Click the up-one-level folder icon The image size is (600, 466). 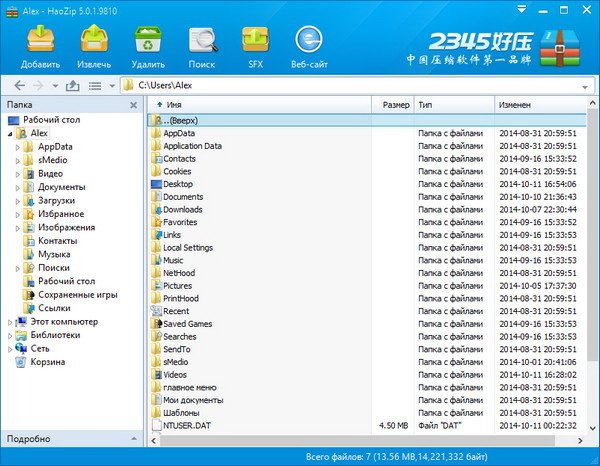point(72,85)
